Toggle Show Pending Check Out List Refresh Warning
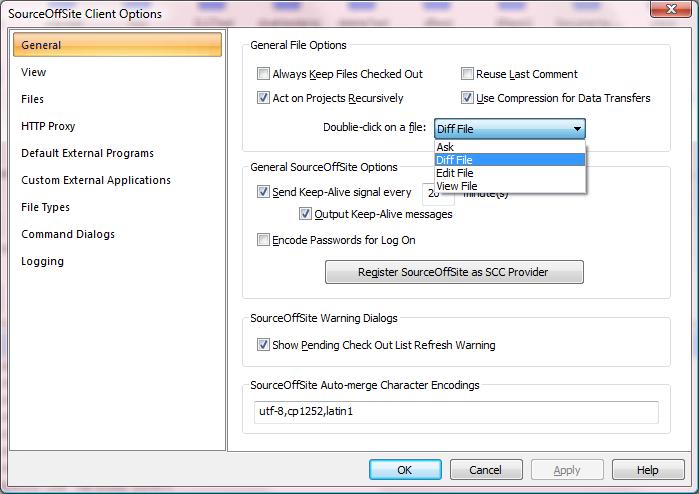 (264, 345)
